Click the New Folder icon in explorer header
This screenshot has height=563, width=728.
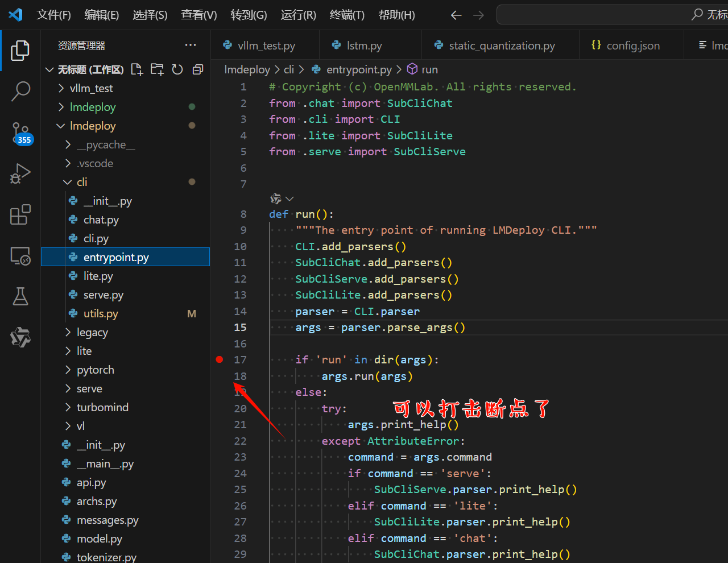click(157, 69)
